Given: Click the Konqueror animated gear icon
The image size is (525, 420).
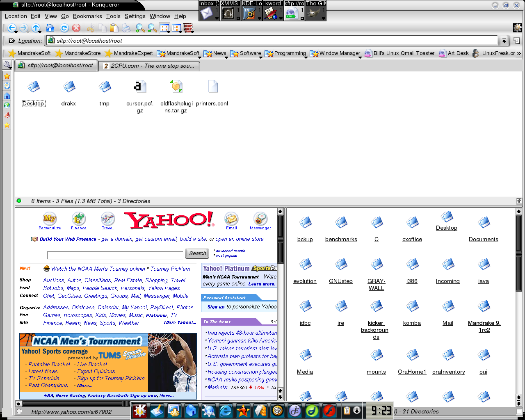Looking at the screenshot, I should tap(517, 27).
